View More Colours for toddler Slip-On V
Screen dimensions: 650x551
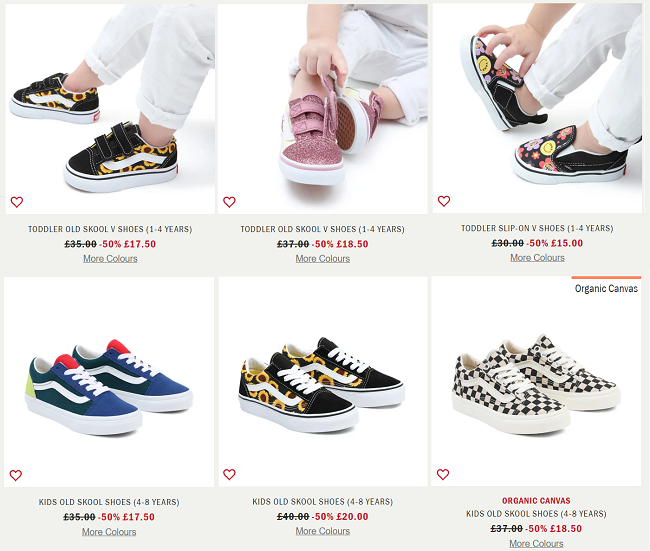coord(537,258)
